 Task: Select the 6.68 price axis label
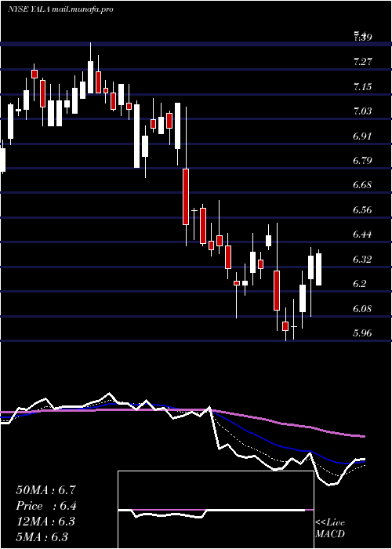point(362,185)
